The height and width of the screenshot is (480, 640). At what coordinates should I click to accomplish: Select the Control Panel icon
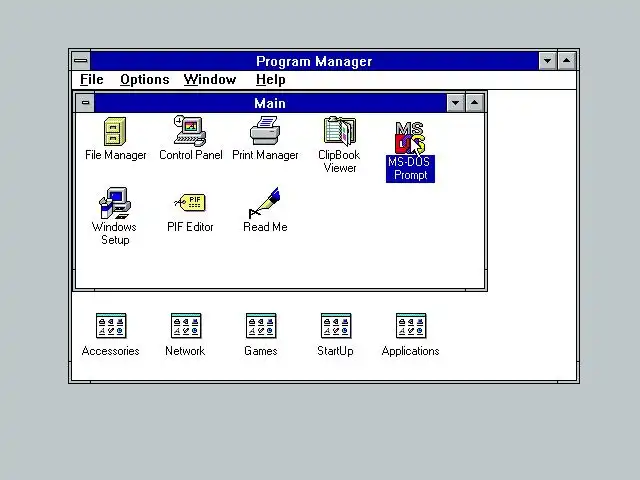[190, 131]
